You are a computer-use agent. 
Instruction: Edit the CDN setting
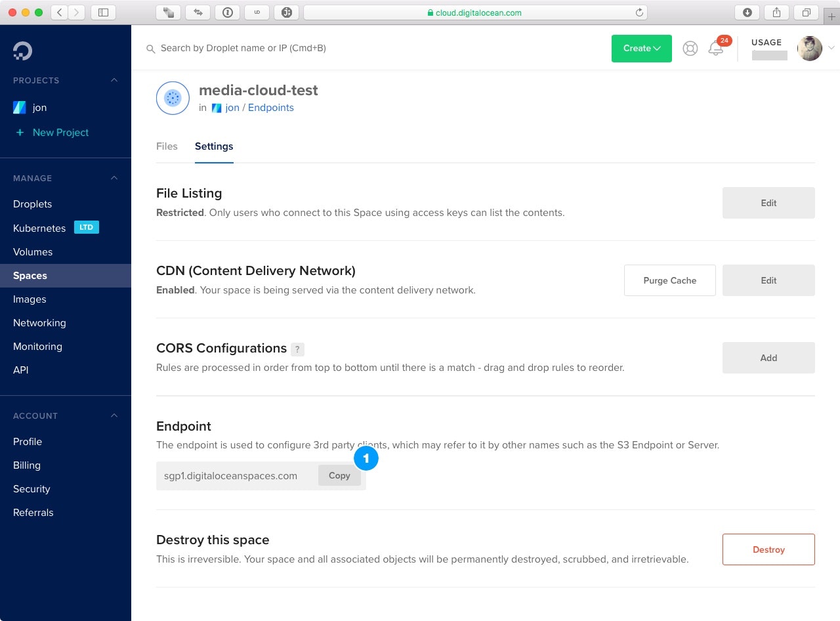pos(768,280)
